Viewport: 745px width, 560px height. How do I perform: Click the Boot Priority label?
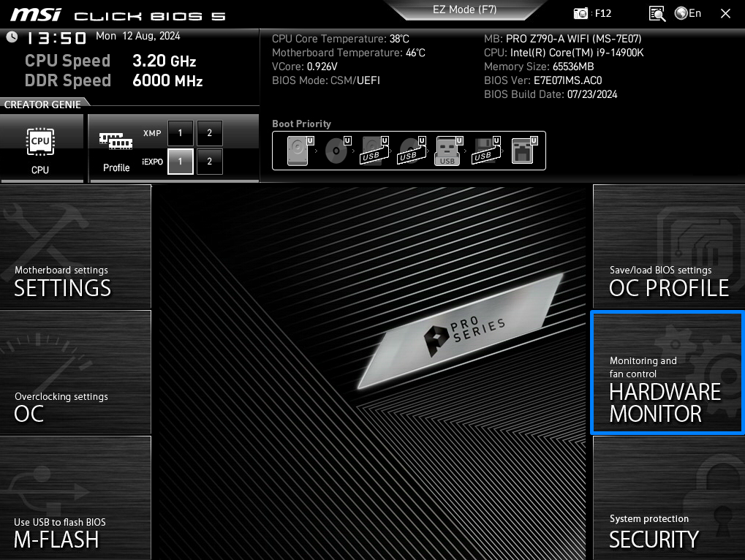pos(301,124)
